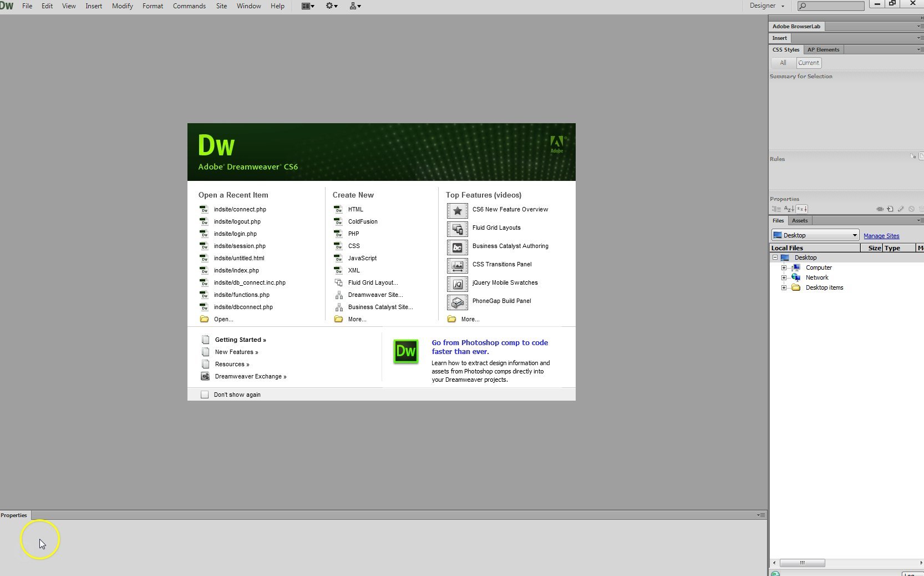
Task: Click the folder icon beside Open...
Action: point(204,319)
